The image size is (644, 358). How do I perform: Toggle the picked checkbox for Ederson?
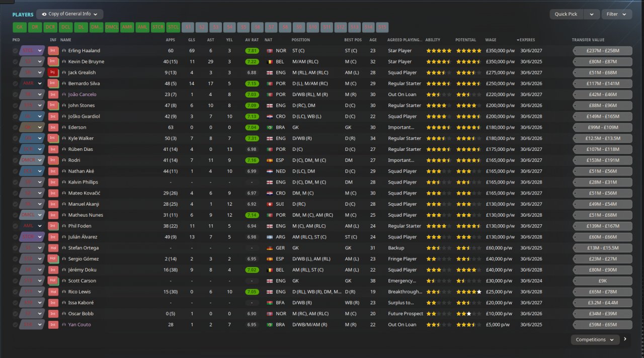pyautogui.click(x=15, y=128)
